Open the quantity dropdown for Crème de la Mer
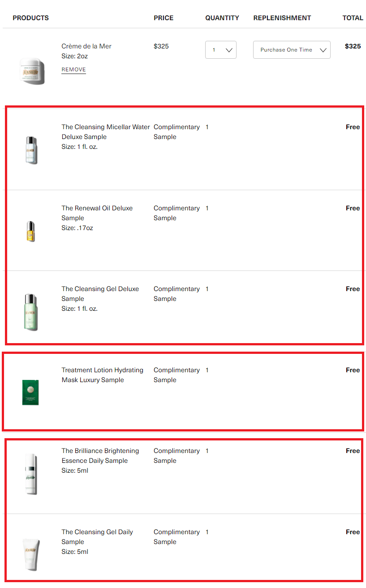The width and height of the screenshot is (366, 588). point(220,50)
